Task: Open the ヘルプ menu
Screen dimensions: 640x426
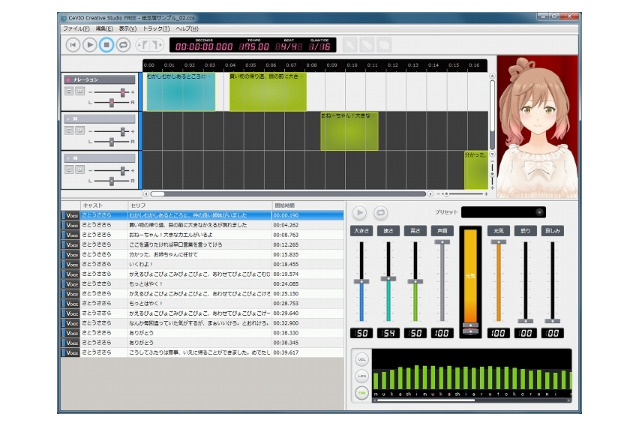Action: point(187,29)
